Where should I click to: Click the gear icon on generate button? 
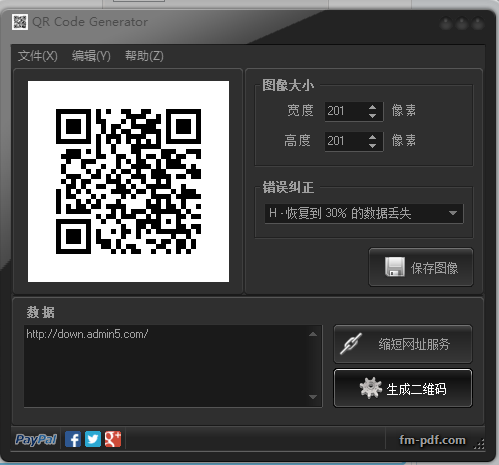370,388
